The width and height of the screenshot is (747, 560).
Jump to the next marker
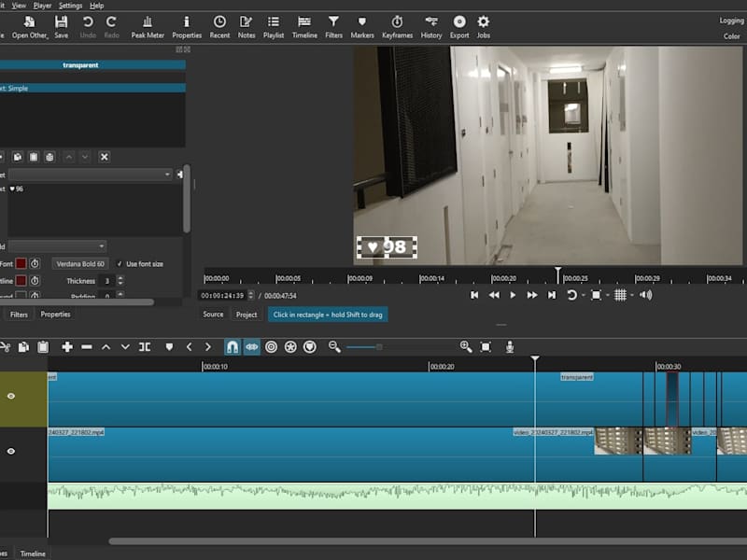pyautogui.click(x=208, y=346)
